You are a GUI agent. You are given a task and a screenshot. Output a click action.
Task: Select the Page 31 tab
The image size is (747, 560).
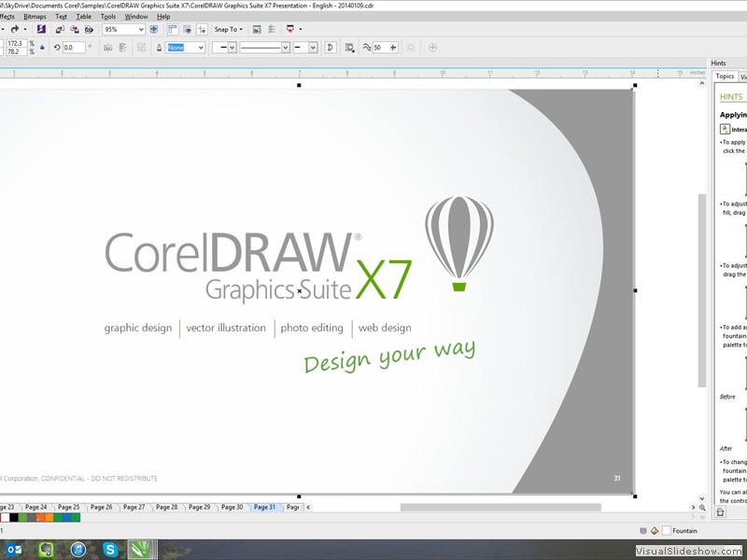[x=265, y=507]
